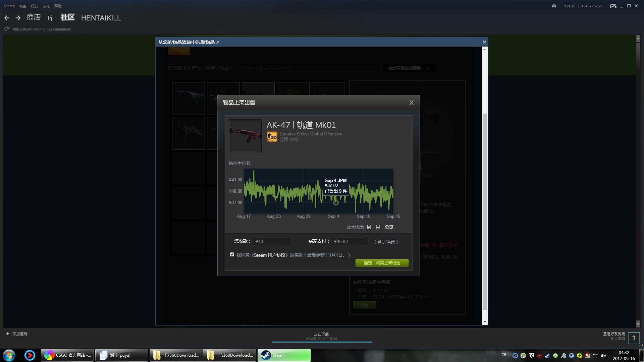Enable the terms of service agreement checkbox

[231, 254]
